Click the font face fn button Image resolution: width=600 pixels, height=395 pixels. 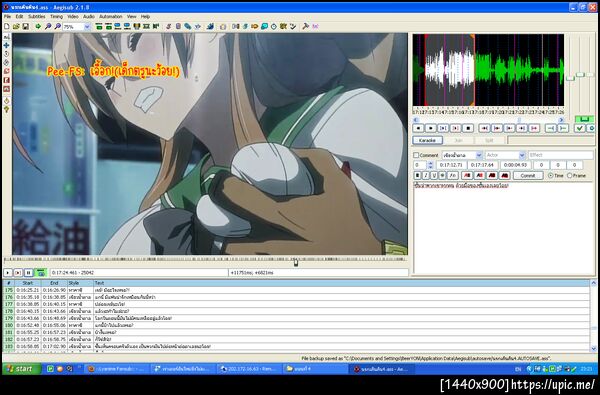point(453,175)
